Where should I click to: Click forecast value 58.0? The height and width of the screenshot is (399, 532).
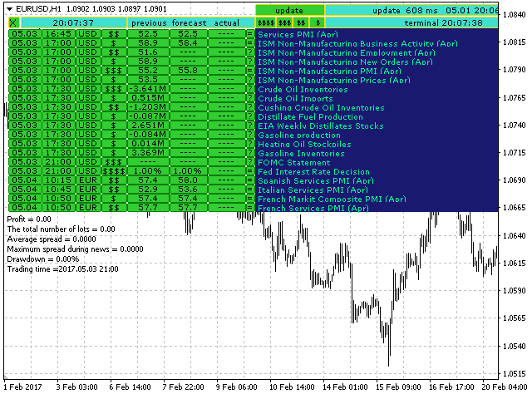[188, 180]
